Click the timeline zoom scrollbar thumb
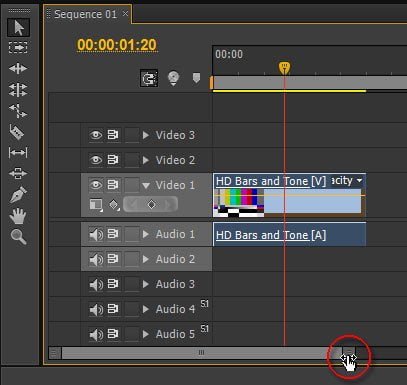Image resolution: width=407 pixels, height=385 pixels. (201, 353)
